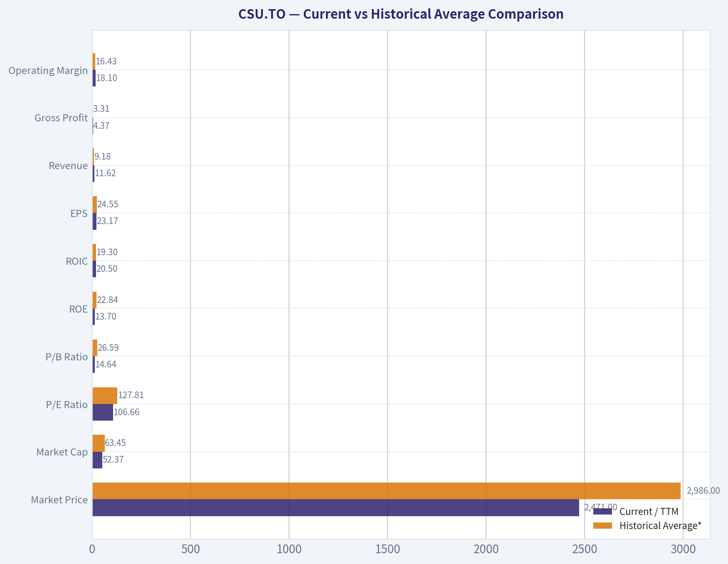Click the 24.55 EPS value
728x564 pixels.
click(x=108, y=204)
